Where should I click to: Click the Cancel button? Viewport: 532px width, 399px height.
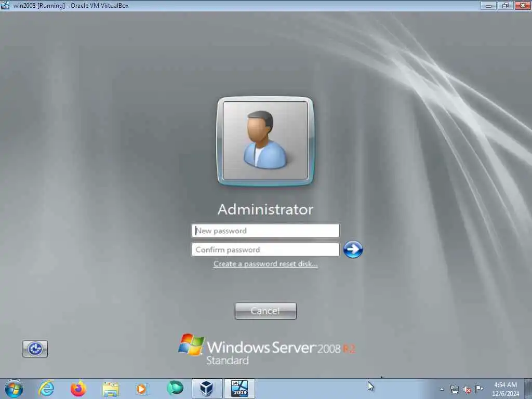(x=265, y=311)
